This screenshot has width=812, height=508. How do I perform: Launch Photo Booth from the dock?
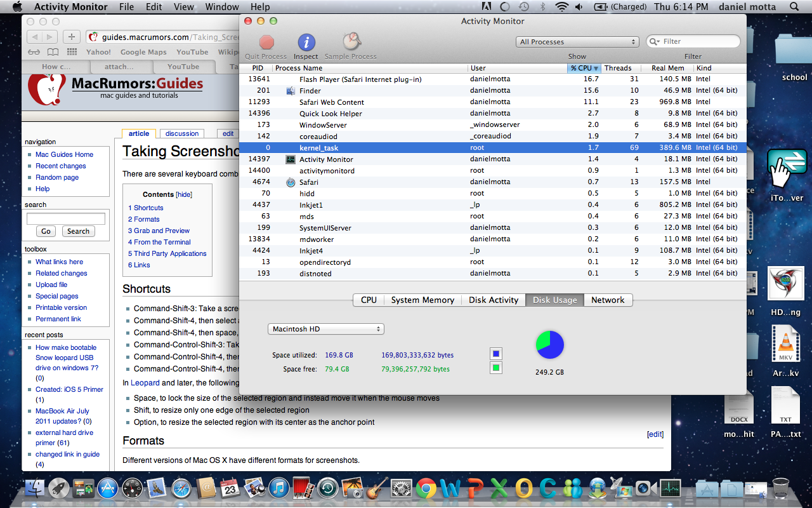303,488
